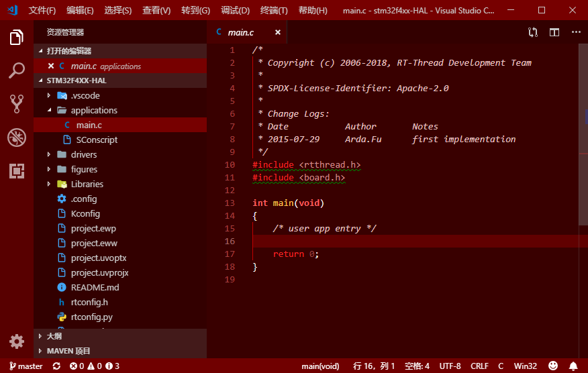588x373 pixels.
Task: Click the #include <board.h> line
Action: coord(299,177)
